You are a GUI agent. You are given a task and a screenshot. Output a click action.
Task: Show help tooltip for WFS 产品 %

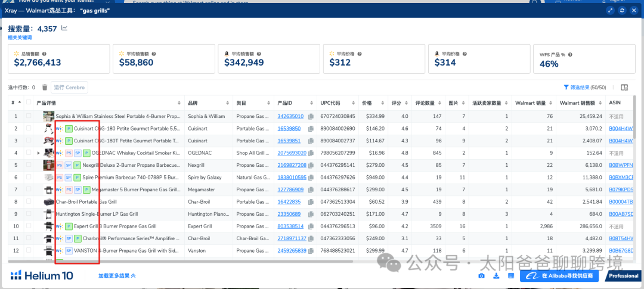click(571, 55)
